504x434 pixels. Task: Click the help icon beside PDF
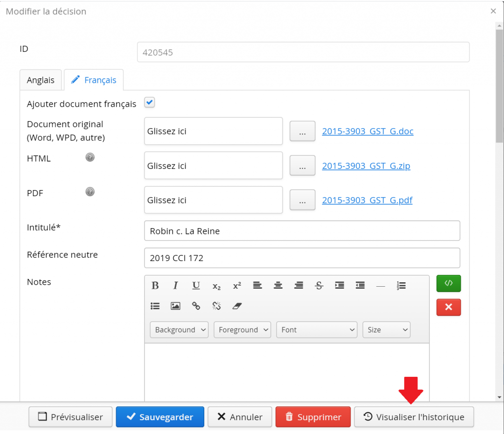90,192
